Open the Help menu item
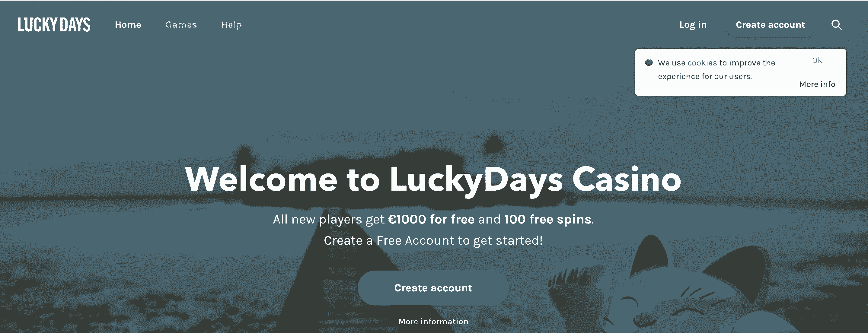Viewport: 868px width, 333px height. 231,25
